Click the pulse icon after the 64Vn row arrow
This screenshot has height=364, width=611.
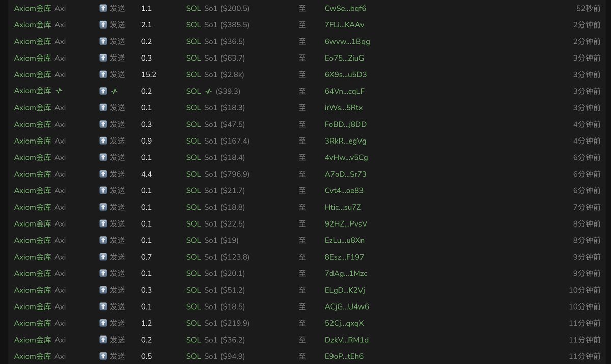click(114, 91)
